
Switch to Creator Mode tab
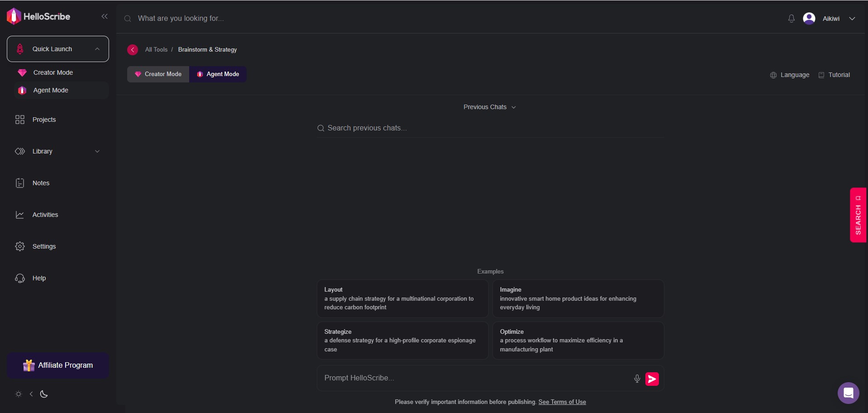coord(158,74)
